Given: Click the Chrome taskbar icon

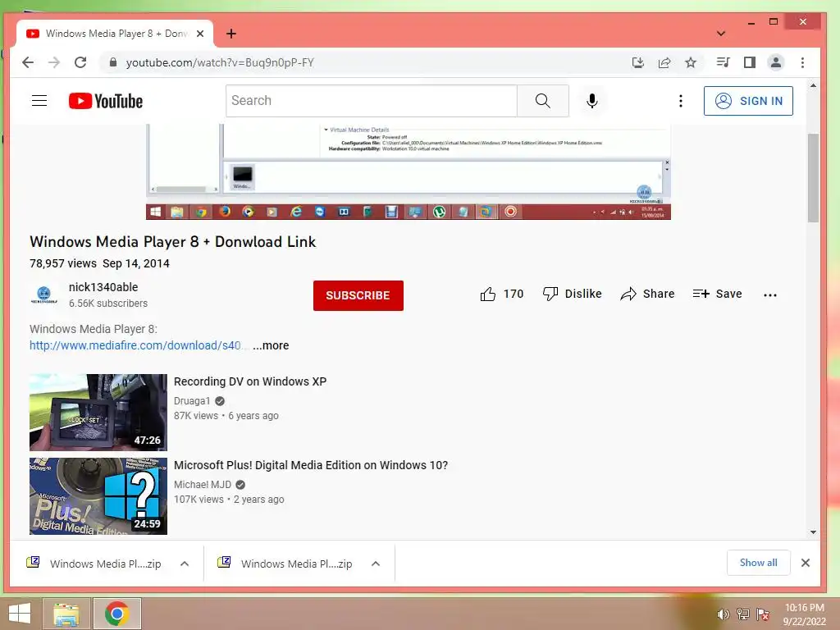Looking at the screenshot, I should tap(116, 614).
